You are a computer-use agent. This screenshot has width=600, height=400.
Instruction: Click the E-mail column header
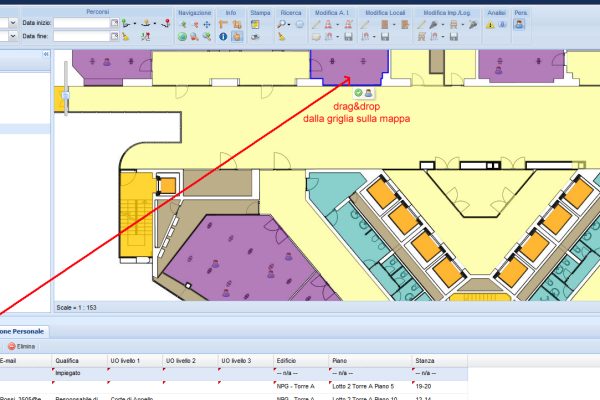(x=25, y=361)
